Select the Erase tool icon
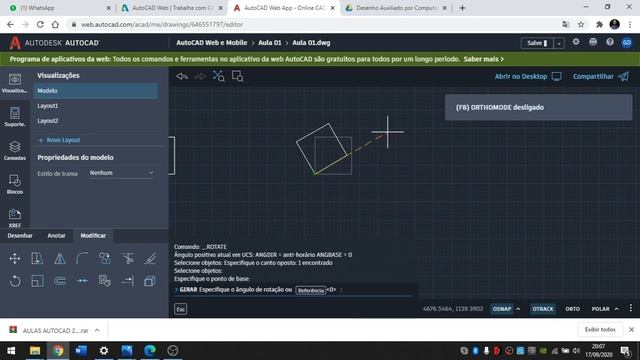 pyautogui.click(x=150, y=258)
